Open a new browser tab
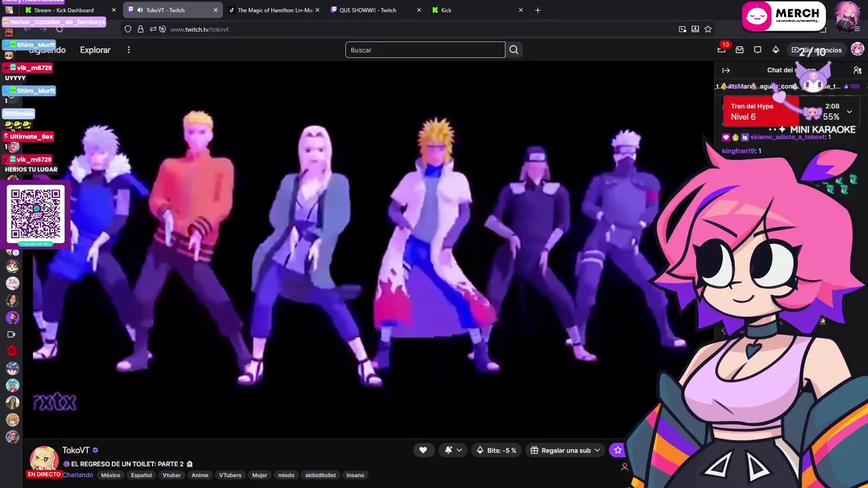This screenshot has width=868, height=488. [x=538, y=10]
